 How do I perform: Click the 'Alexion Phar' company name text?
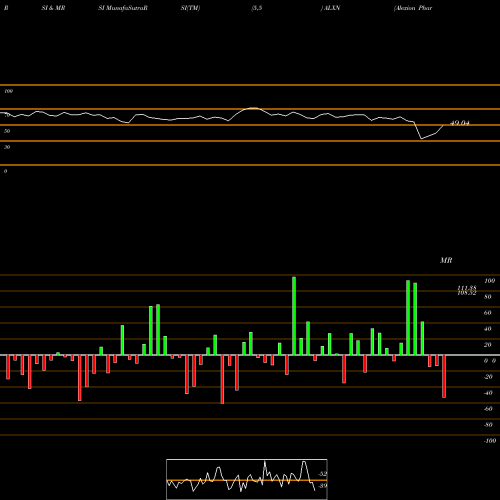coord(413,8)
